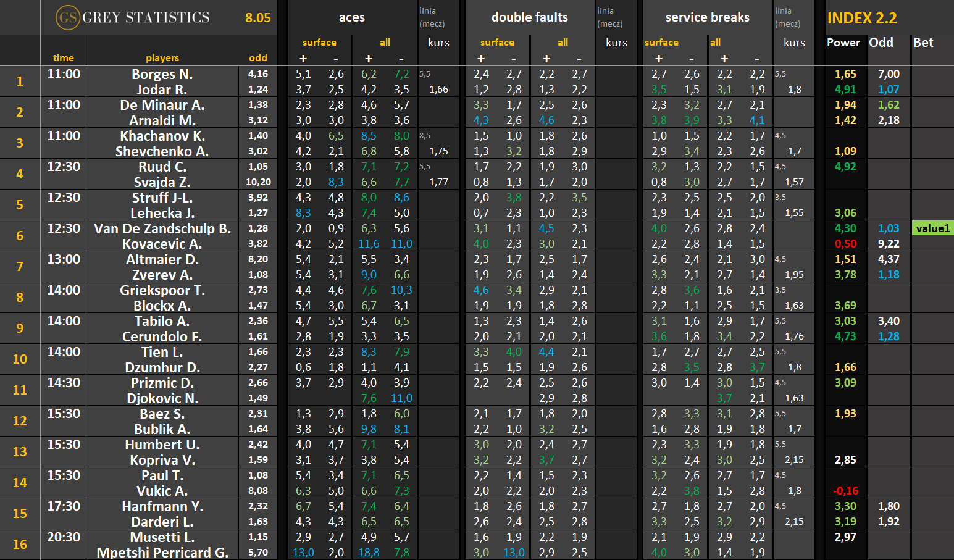954x560 pixels.
Task: Click the red -0,16 Power value
Action: (x=845, y=491)
